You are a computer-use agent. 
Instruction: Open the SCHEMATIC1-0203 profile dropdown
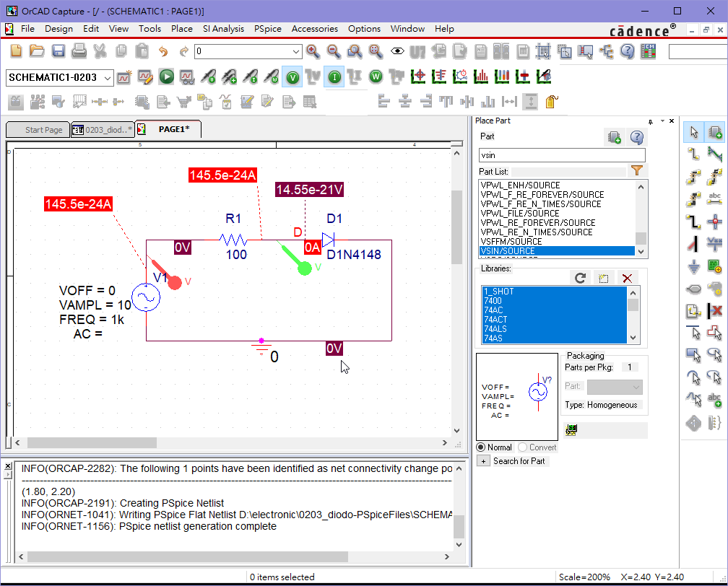[108, 77]
